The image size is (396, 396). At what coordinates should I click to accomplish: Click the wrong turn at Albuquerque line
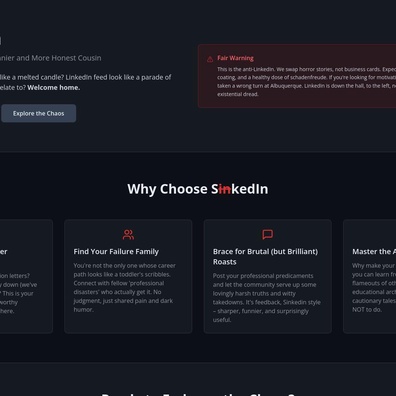point(306,86)
